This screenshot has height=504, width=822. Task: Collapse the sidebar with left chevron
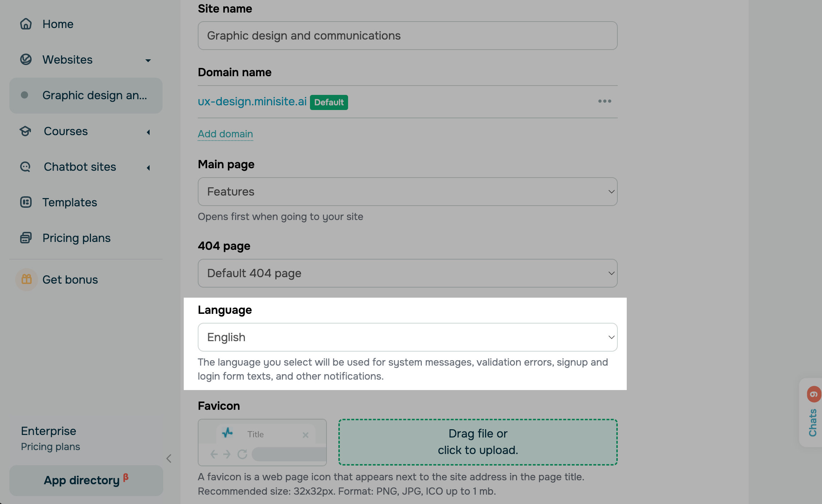tap(169, 458)
